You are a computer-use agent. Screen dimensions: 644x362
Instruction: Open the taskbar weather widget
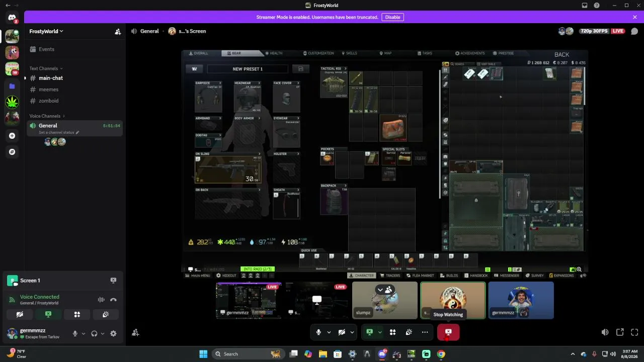point(16,354)
